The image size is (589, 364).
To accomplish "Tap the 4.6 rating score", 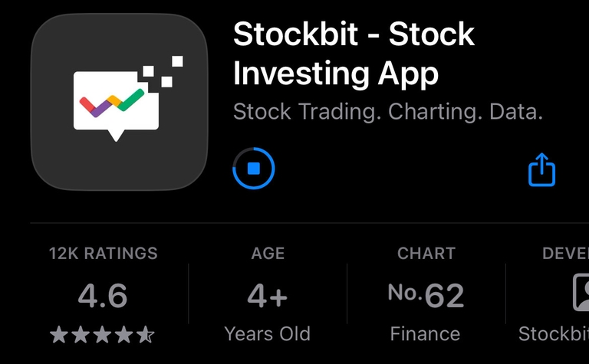I will click(103, 295).
